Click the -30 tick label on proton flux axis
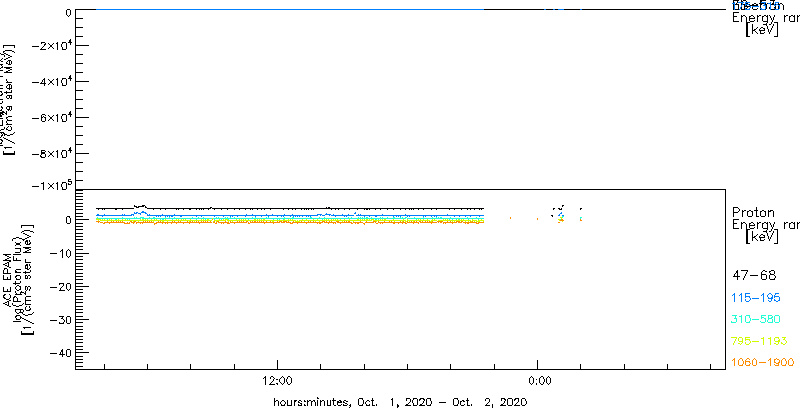The image size is (800, 410). 58,320
